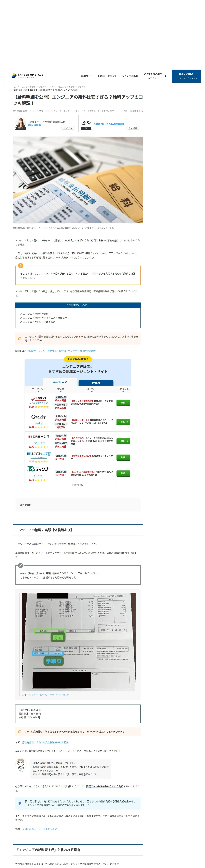Click the pointing hand icon in salary note

pyautogui.click(x=19, y=338)
